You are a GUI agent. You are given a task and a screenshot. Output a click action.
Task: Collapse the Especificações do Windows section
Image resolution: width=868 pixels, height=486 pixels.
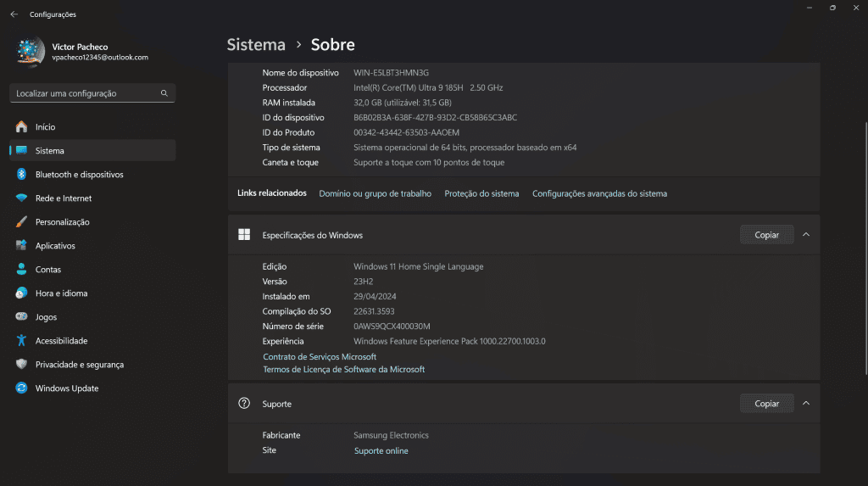[x=806, y=234]
